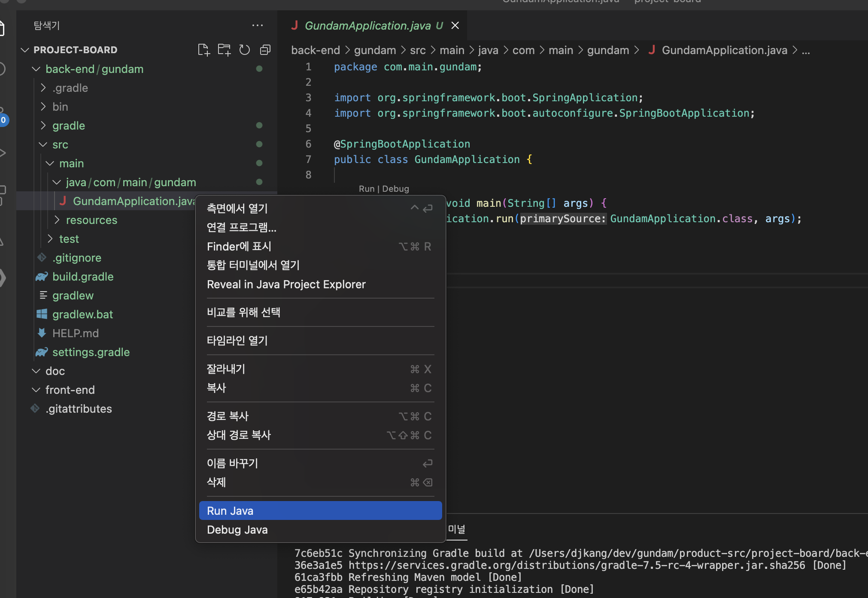Click the New File icon in explorer header

point(203,50)
